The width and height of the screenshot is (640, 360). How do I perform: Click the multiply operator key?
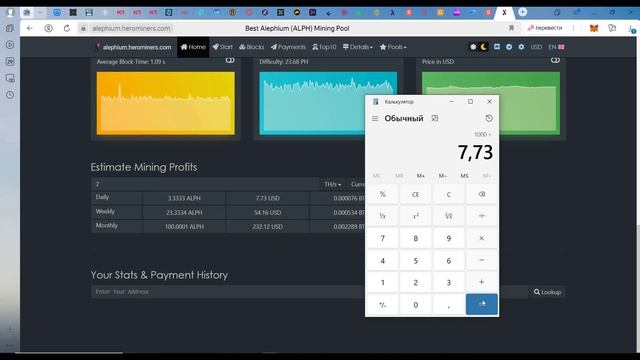click(482, 238)
